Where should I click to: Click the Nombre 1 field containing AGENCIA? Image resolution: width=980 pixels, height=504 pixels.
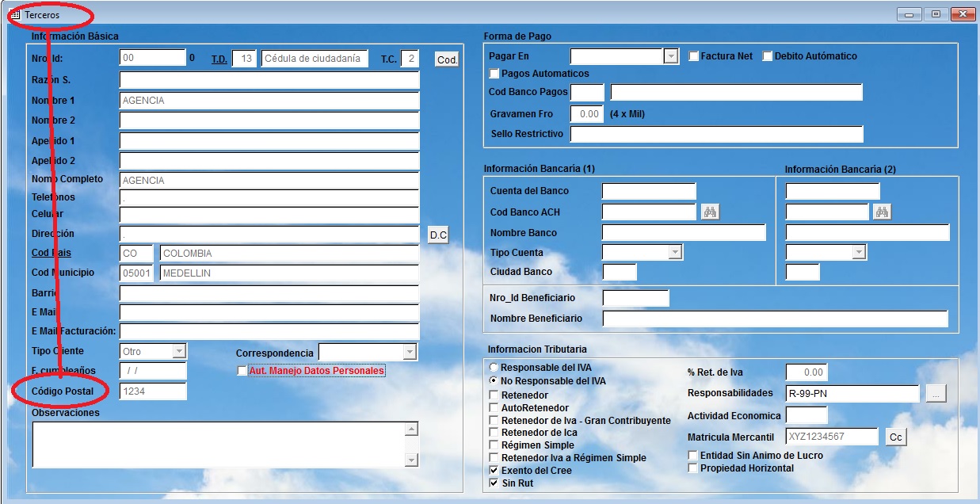[269, 101]
